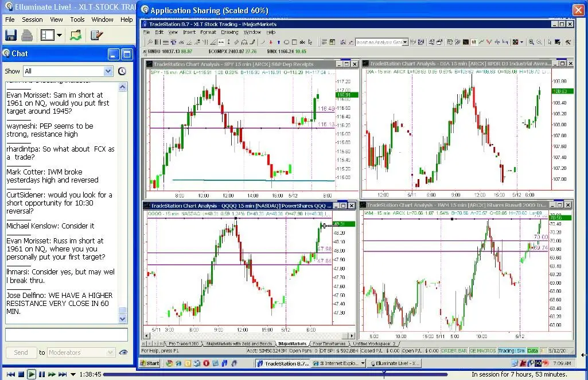
Task: Switch to Untitled Workspace: 2 tab
Action: click(x=374, y=344)
